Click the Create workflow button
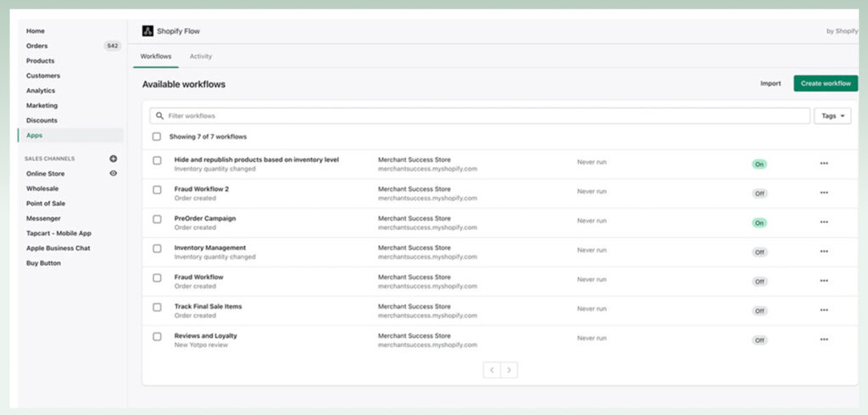The height and width of the screenshot is (415, 868). coord(826,83)
